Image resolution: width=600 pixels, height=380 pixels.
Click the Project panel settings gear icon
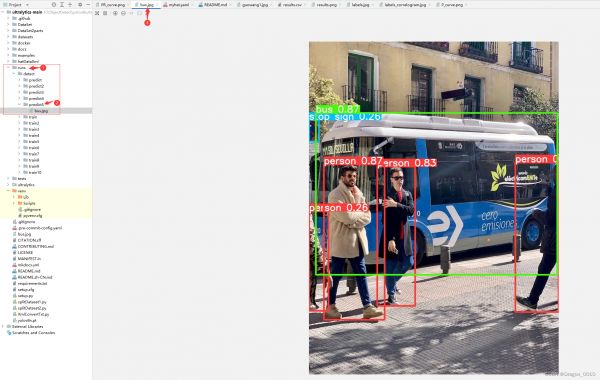tap(80, 5)
